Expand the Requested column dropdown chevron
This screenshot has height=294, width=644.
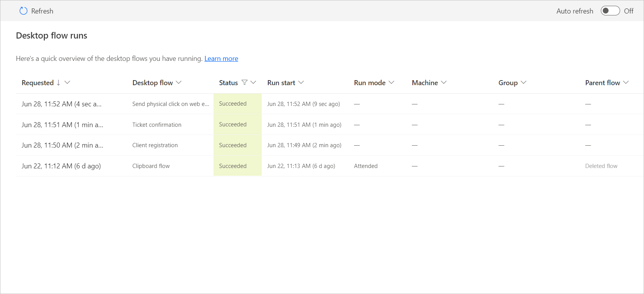click(x=67, y=82)
